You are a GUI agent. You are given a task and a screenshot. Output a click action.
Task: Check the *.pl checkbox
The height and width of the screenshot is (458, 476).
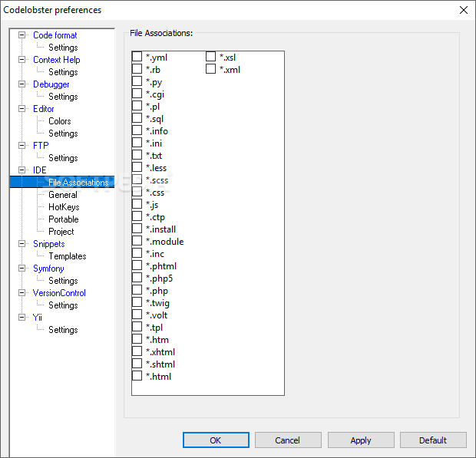[x=137, y=106]
